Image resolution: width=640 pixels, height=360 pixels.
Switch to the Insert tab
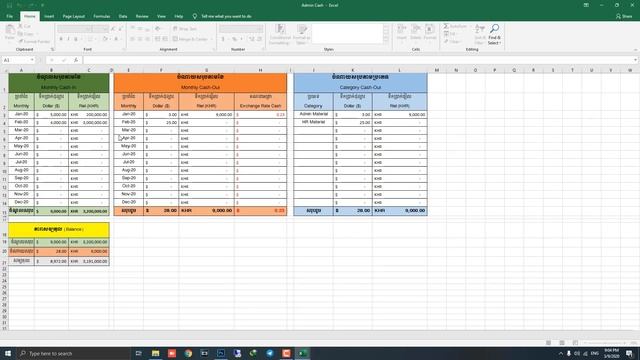click(x=49, y=16)
